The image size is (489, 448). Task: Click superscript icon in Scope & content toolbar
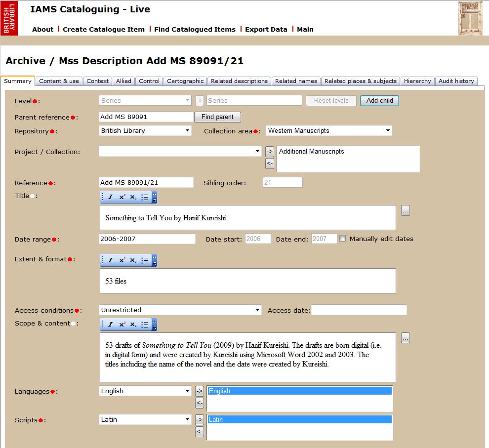coord(122,325)
